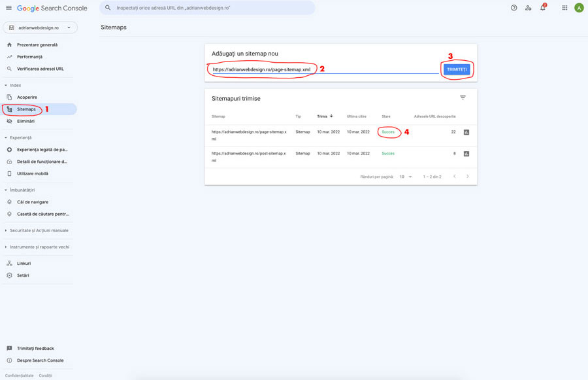Click Succes status of page-sitemap row
Viewport: 588px width, 380px height.
(388, 132)
